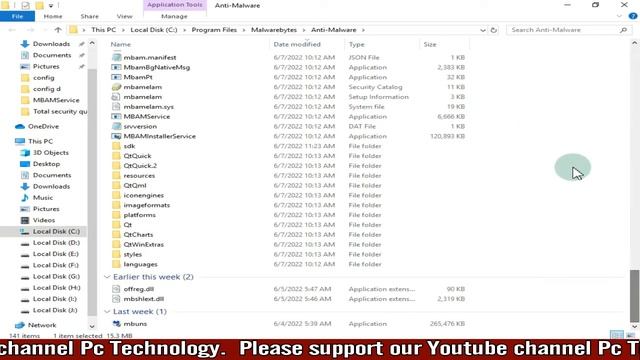Image resolution: width=640 pixels, height=360 pixels.
Task: Select OneDrive in navigation pane
Action: point(43,127)
